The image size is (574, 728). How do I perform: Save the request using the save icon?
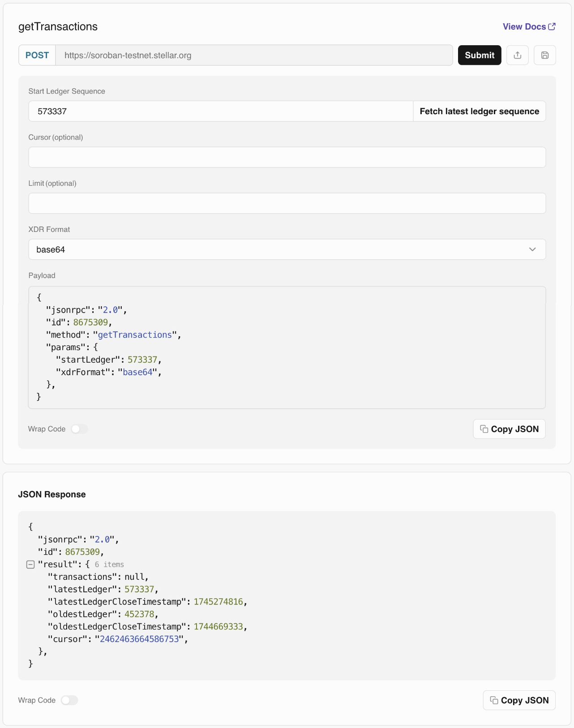point(545,55)
